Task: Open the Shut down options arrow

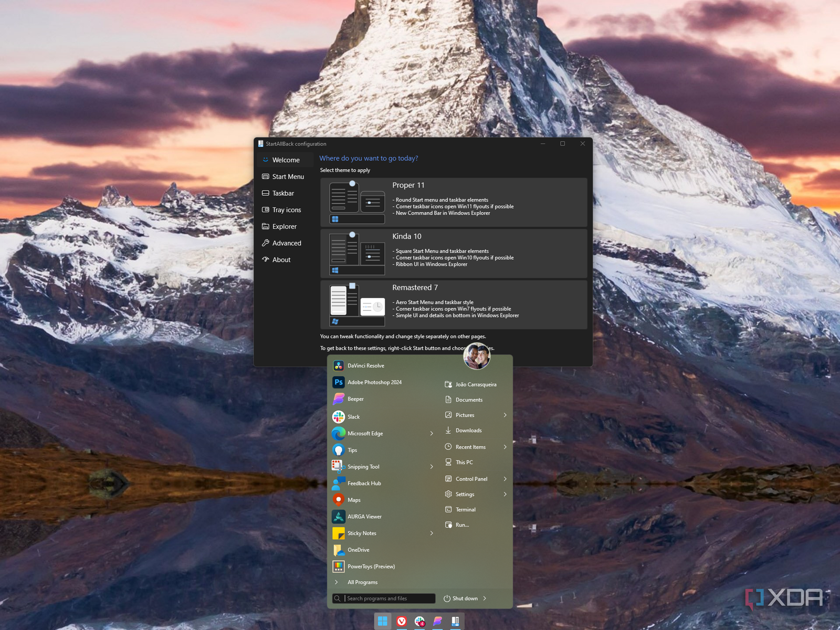Action: (x=485, y=598)
